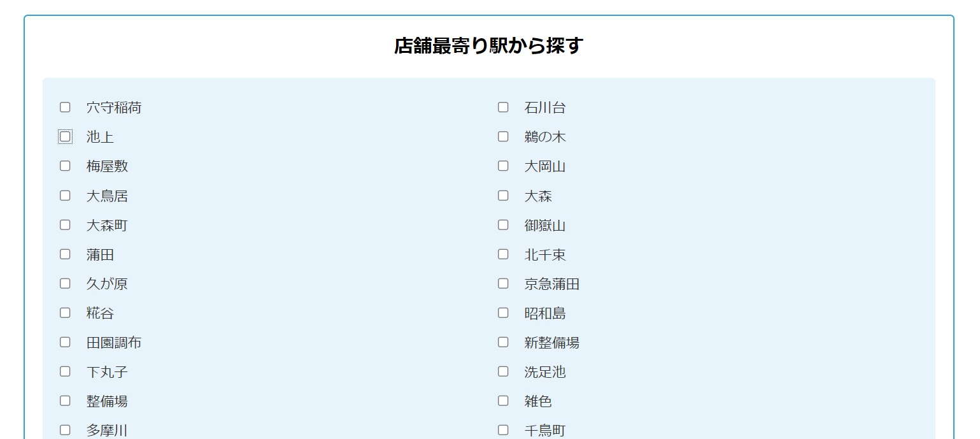Enable the 北千束 checkbox
The width and height of the screenshot is (980, 439).
coord(503,254)
